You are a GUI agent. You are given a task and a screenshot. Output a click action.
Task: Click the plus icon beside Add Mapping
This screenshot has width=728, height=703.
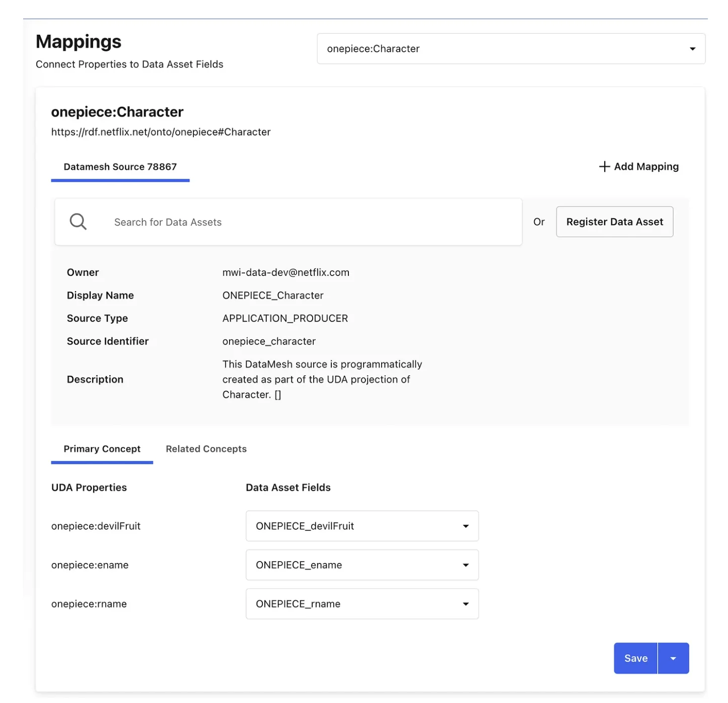604,167
